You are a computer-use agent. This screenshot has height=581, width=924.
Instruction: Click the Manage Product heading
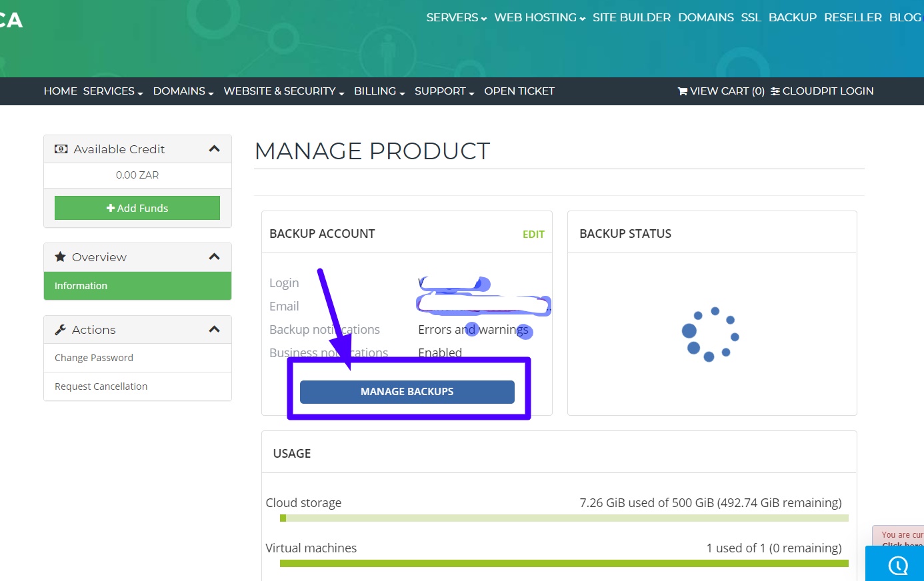click(372, 151)
